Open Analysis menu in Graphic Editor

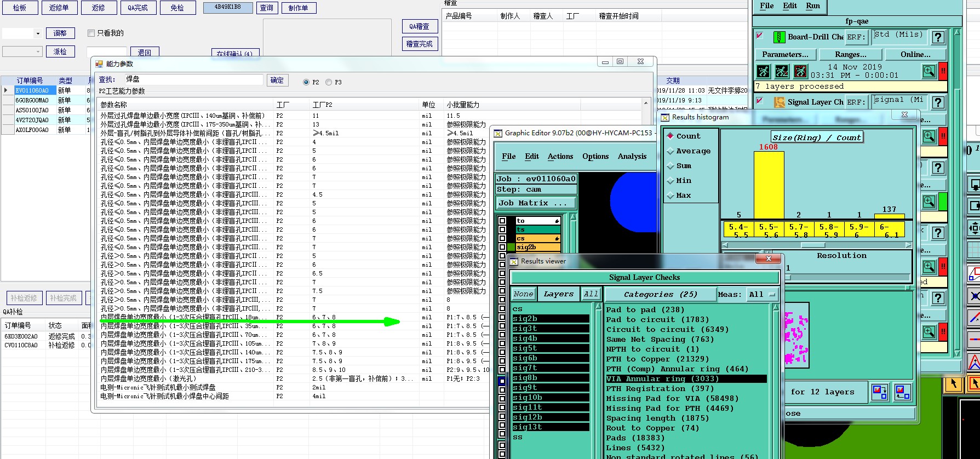(x=632, y=157)
